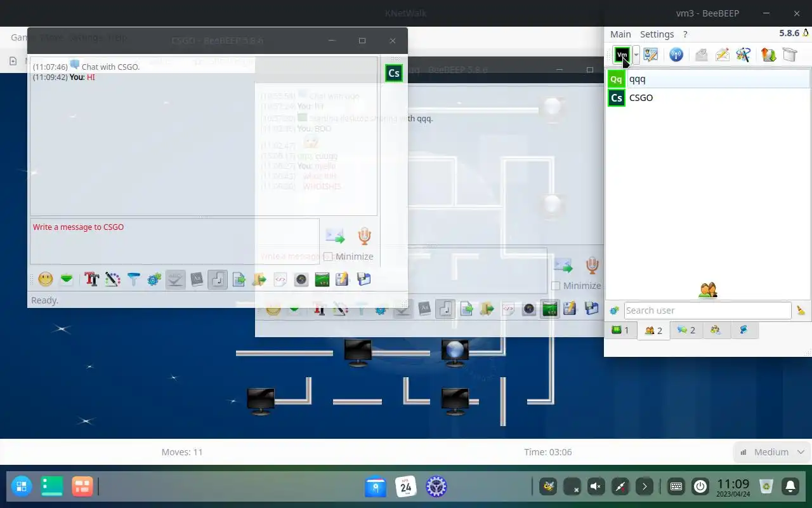Open Main menu in BeeBEEP
812x508 pixels.
(x=620, y=34)
